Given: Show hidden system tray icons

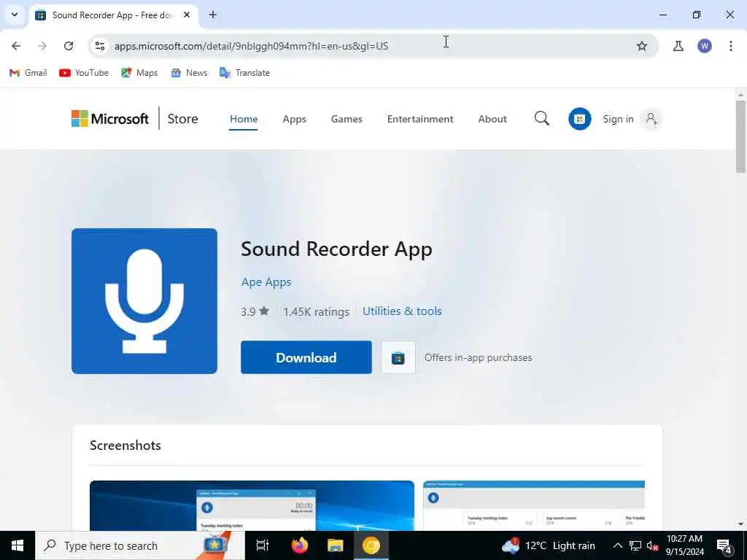Looking at the screenshot, I should [x=617, y=545].
